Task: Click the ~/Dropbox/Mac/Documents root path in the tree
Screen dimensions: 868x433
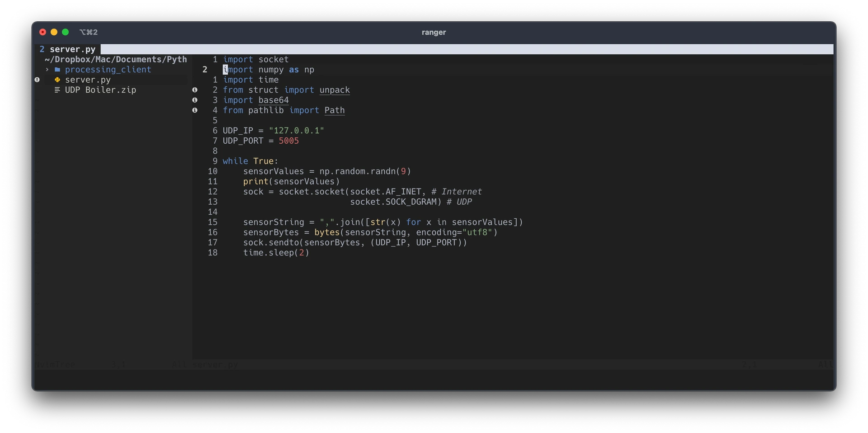Action: pos(115,60)
